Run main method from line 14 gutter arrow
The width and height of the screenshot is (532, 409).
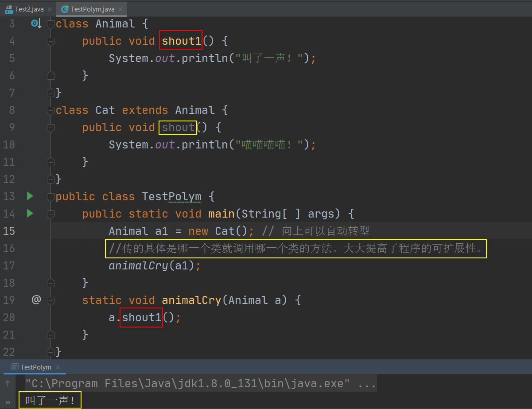click(30, 214)
